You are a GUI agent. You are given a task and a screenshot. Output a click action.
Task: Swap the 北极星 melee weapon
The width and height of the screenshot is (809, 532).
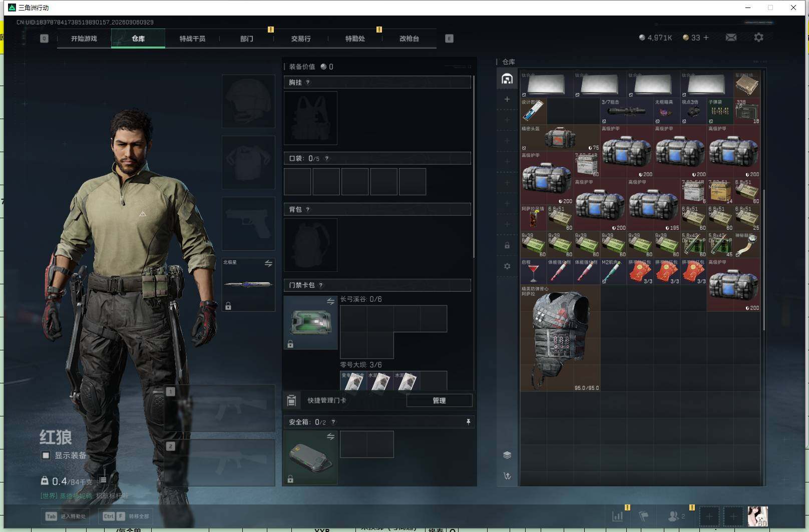click(268, 263)
